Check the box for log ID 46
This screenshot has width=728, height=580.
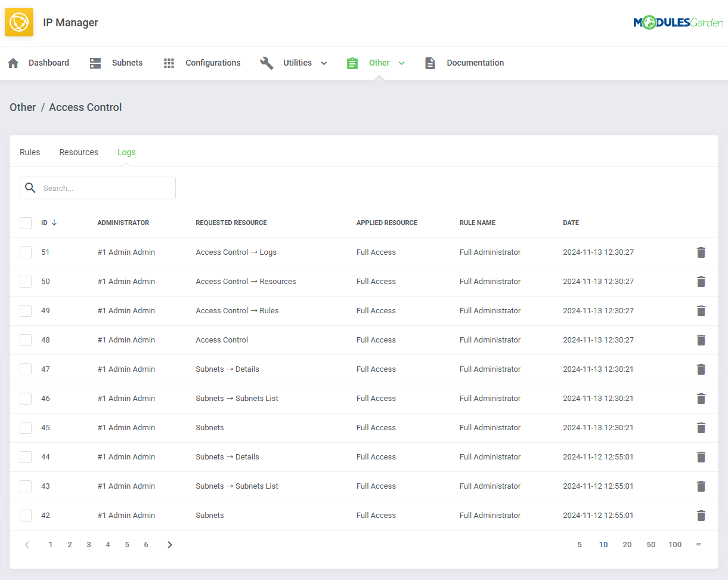click(x=26, y=399)
